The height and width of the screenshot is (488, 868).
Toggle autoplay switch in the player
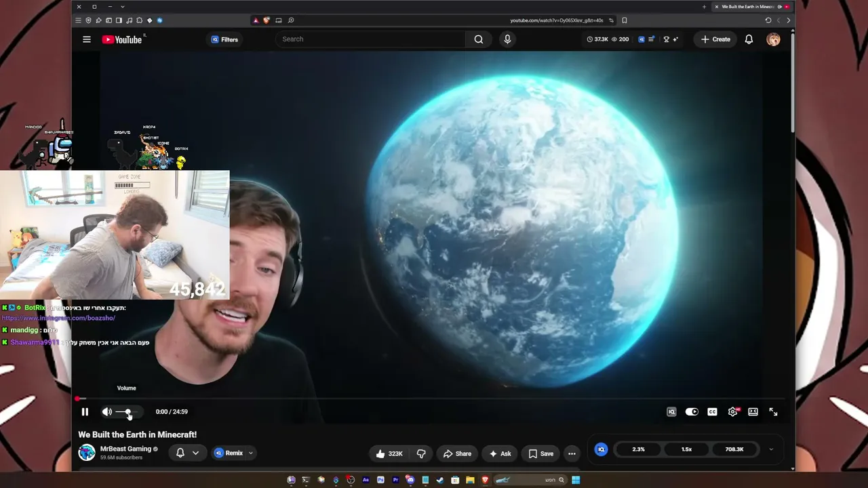692,411
